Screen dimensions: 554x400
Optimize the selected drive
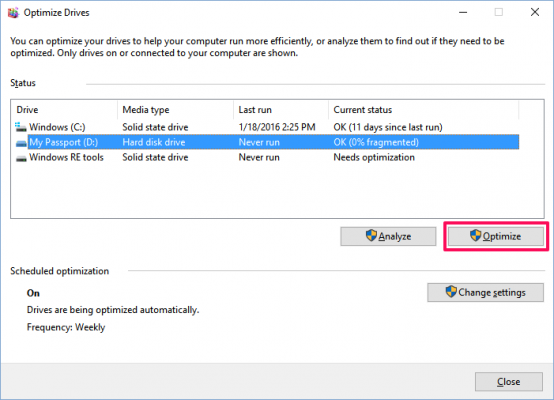pyautogui.click(x=496, y=236)
